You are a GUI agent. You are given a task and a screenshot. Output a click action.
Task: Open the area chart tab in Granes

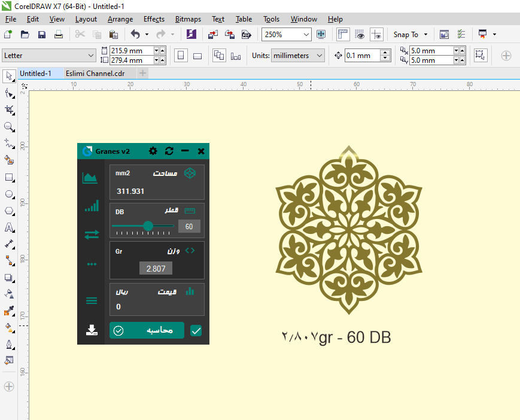[x=90, y=178]
